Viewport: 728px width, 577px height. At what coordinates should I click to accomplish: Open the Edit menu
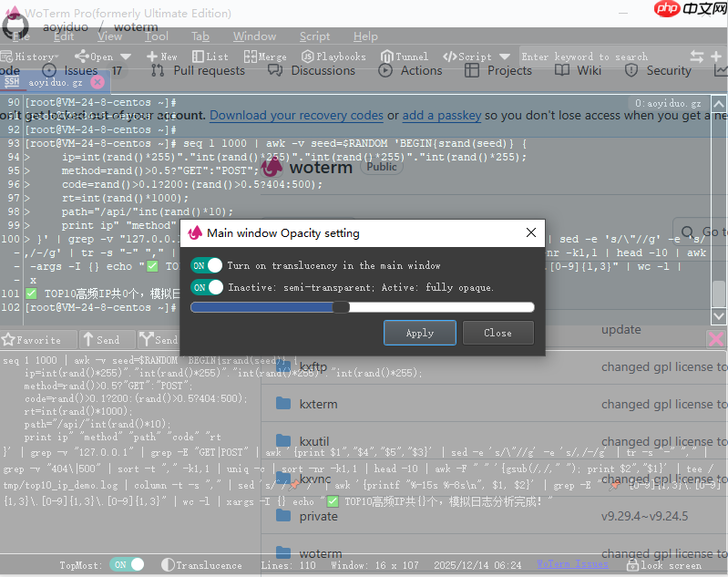click(x=64, y=36)
